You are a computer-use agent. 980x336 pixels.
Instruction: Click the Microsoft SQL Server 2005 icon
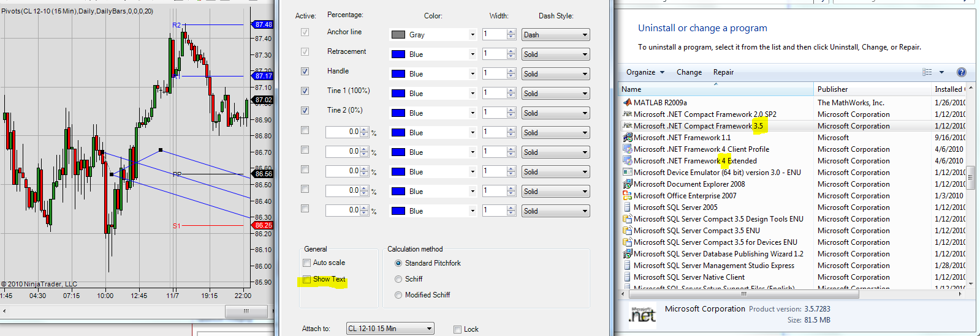tap(627, 207)
